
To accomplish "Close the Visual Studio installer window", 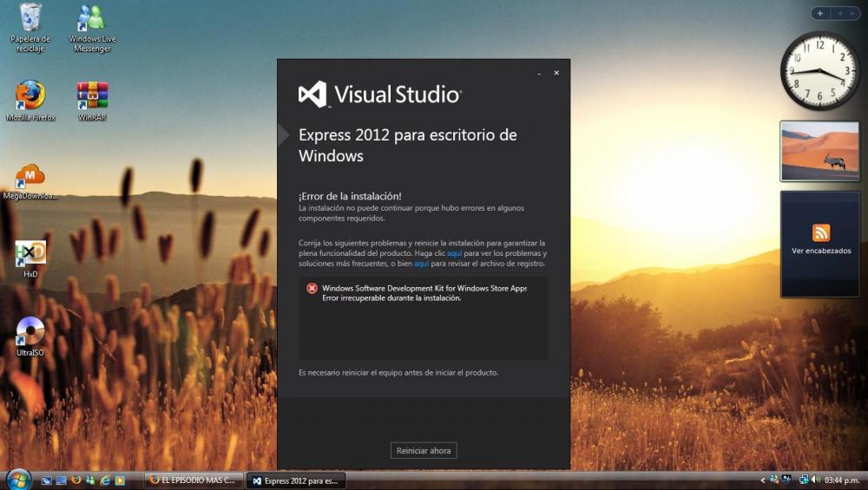I will click(x=556, y=73).
